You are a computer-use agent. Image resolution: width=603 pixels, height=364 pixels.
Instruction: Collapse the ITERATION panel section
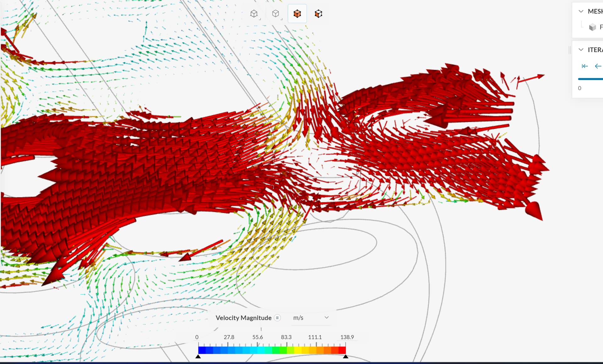(581, 50)
